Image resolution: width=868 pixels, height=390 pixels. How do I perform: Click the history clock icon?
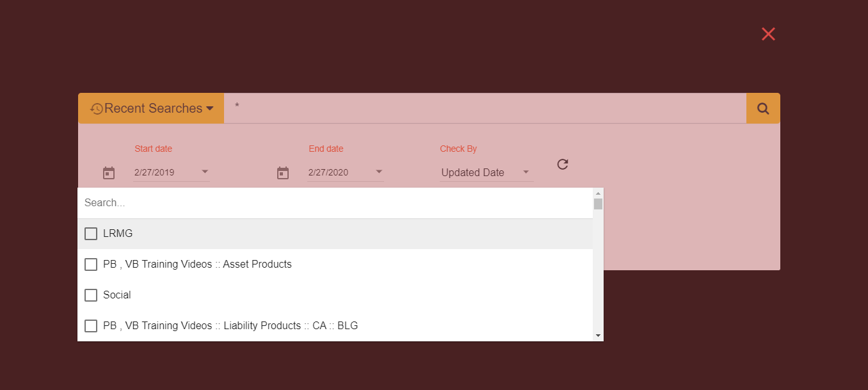97,109
